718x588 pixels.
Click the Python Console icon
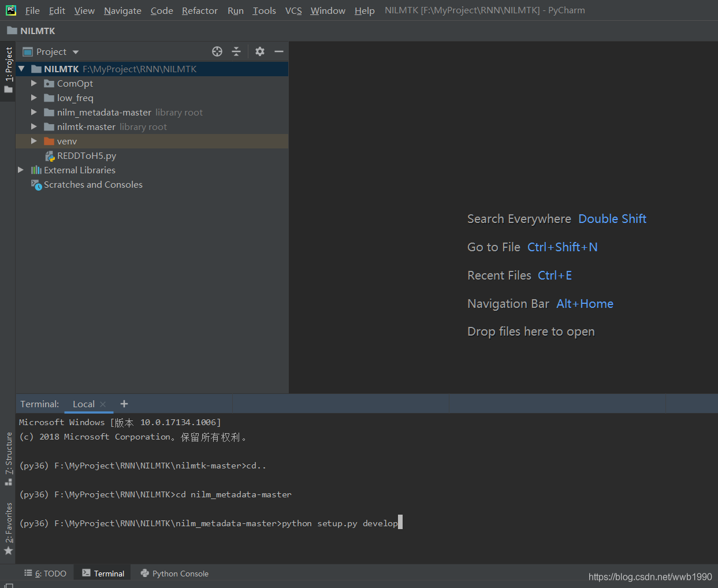pyautogui.click(x=145, y=573)
